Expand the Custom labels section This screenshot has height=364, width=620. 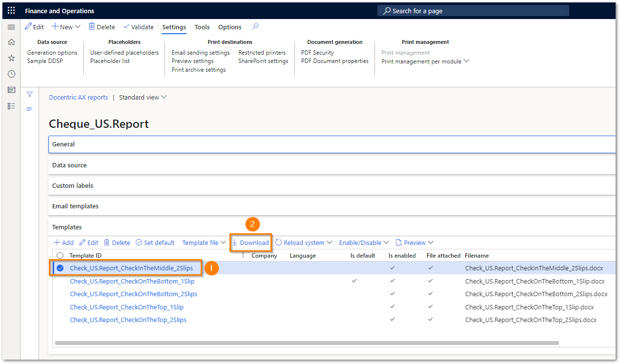[332, 186]
